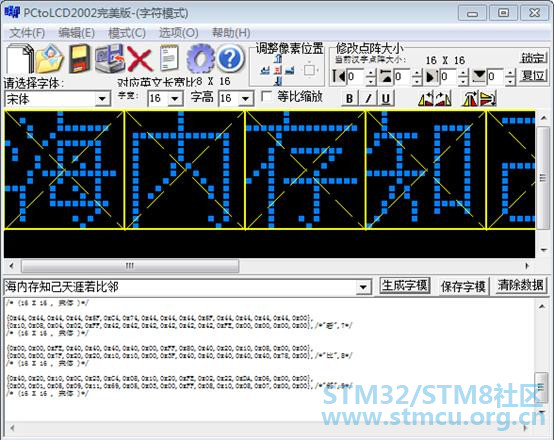Click the first matrix offset value field
The image size is (554, 440).
coord(356,77)
